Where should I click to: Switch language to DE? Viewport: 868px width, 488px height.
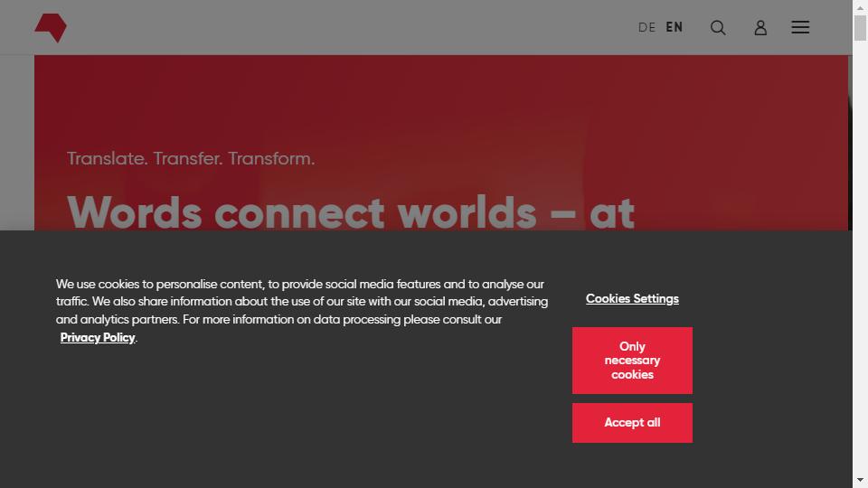click(x=646, y=27)
